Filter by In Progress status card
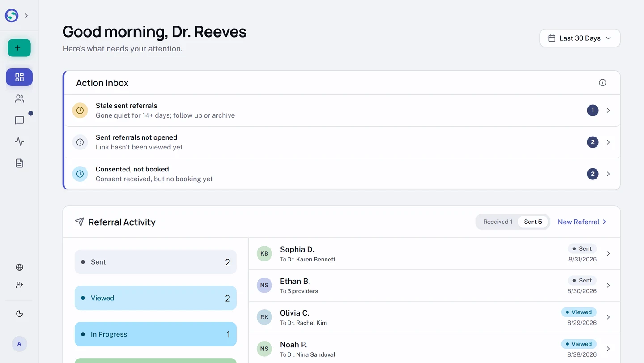Image resolution: width=644 pixels, height=363 pixels. pos(156,334)
